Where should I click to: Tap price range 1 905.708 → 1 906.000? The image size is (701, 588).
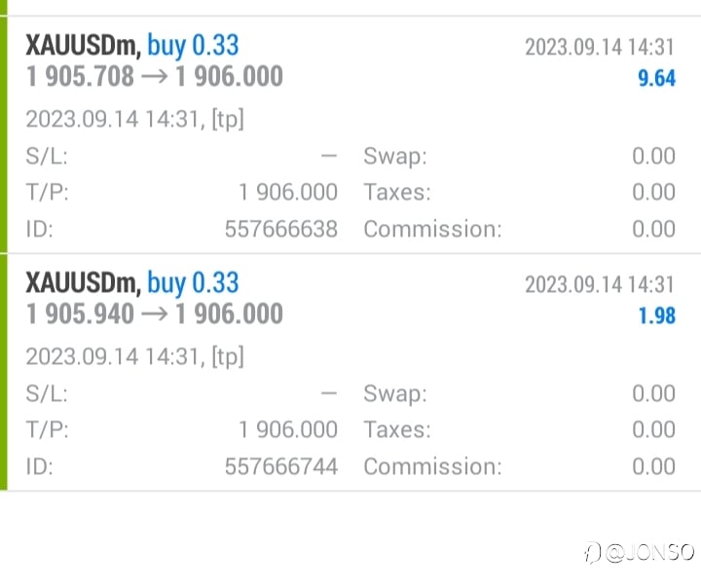[155, 76]
